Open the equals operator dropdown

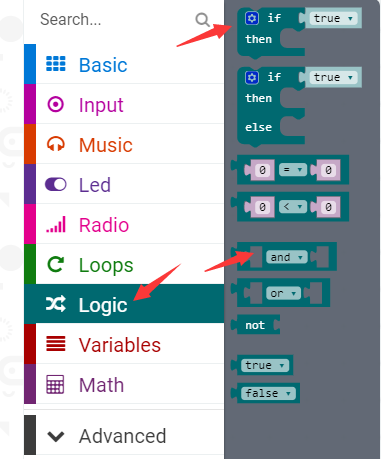click(292, 170)
